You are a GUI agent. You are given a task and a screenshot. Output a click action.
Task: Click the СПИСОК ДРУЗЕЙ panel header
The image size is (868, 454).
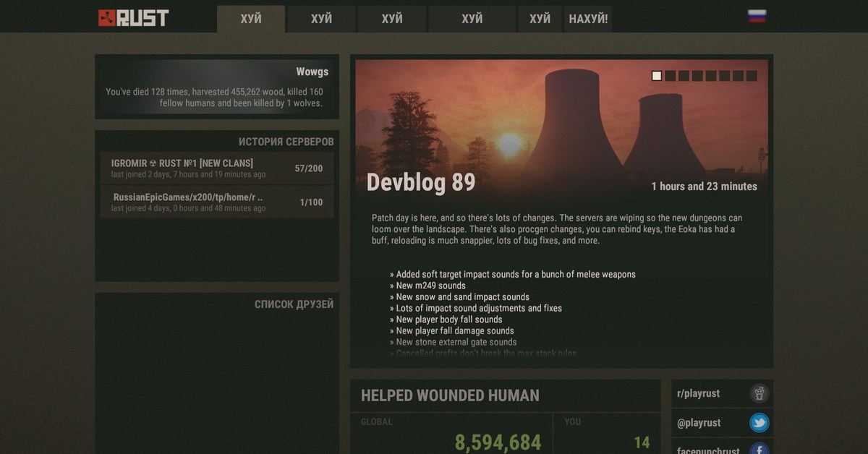point(294,304)
